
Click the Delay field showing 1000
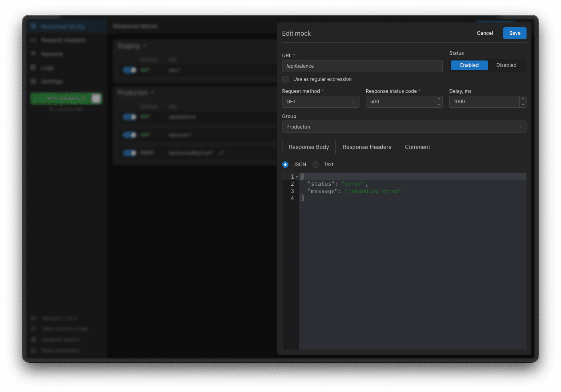(x=484, y=102)
